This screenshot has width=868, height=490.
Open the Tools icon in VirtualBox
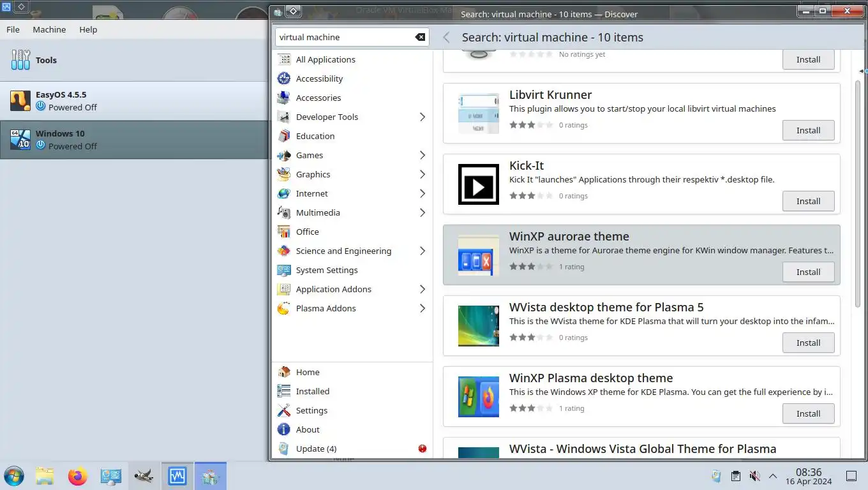(20, 60)
